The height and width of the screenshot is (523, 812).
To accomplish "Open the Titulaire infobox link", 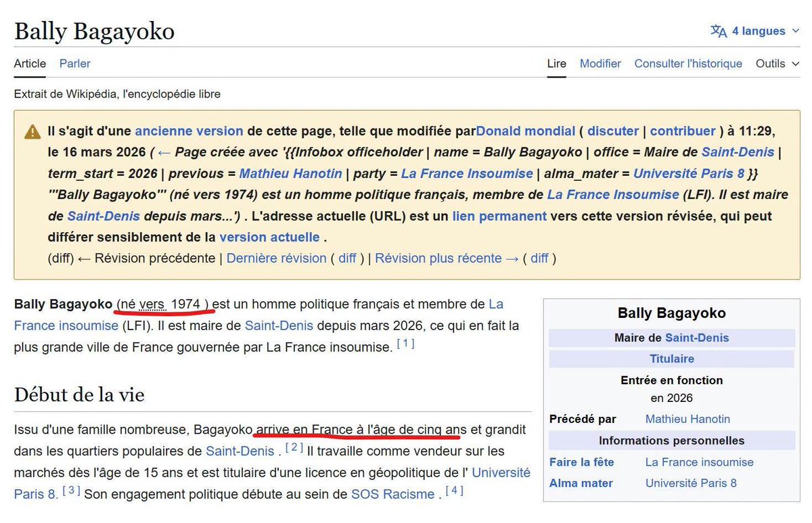I will tap(672, 359).
